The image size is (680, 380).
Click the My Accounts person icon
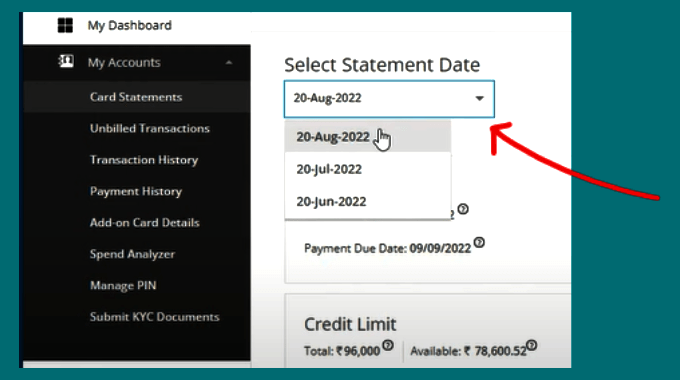click(x=66, y=61)
